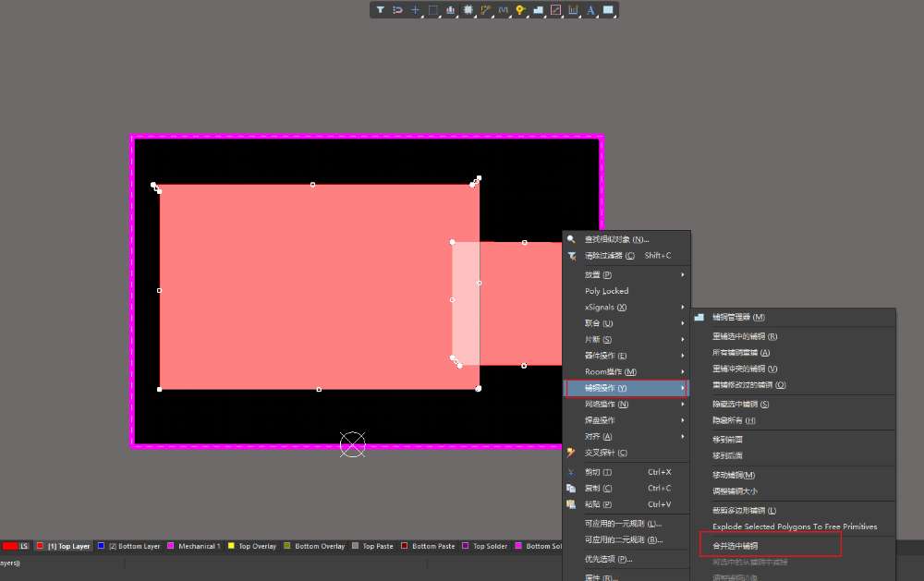Image resolution: width=924 pixels, height=581 pixels.
Task: Select 移到前面 in polygon submenu
Action: click(794, 440)
